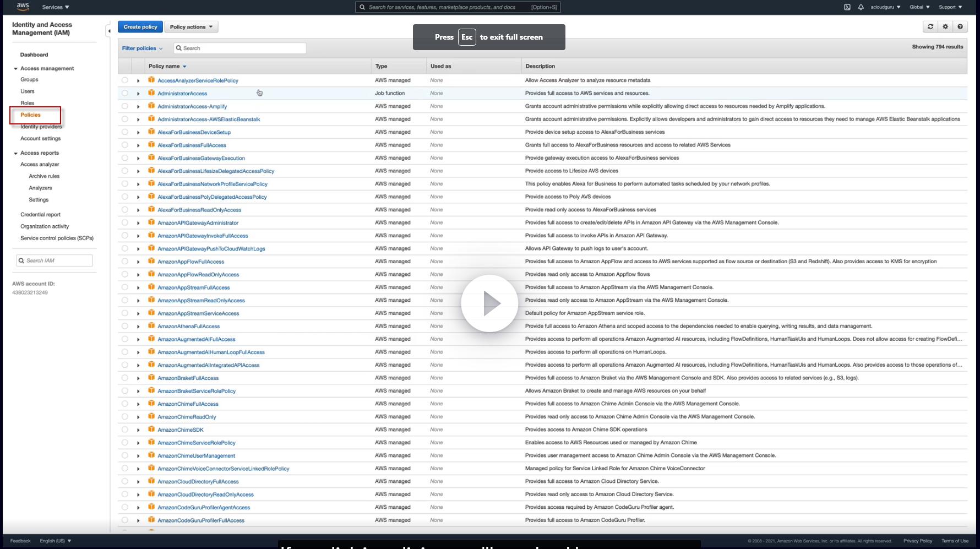980x549 pixels.
Task: Click the policy icon beside AmazonCodeGuruProfilerFullAccess
Action: [151, 520]
